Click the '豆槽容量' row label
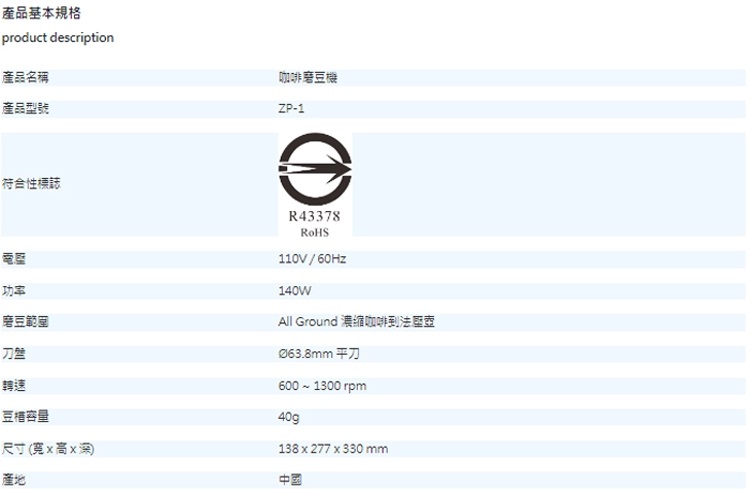The width and height of the screenshot is (750, 489). coord(25,416)
